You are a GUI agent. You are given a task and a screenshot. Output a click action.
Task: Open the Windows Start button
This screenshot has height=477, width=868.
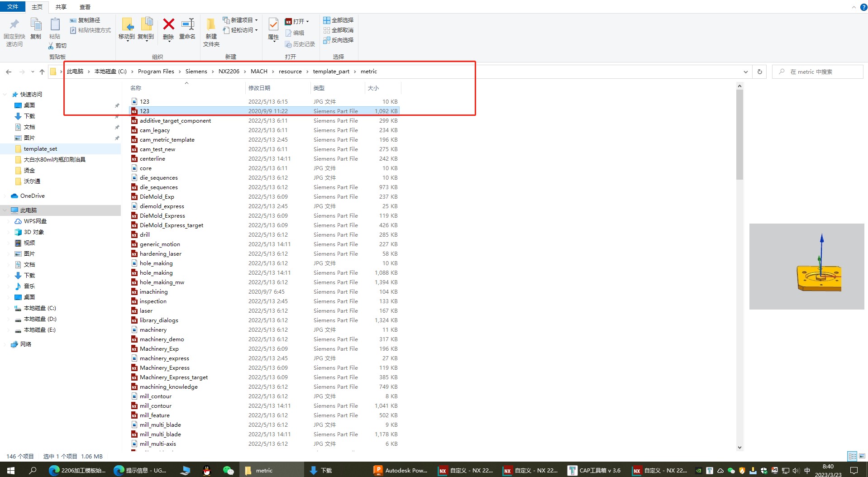click(x=11, y=471)
